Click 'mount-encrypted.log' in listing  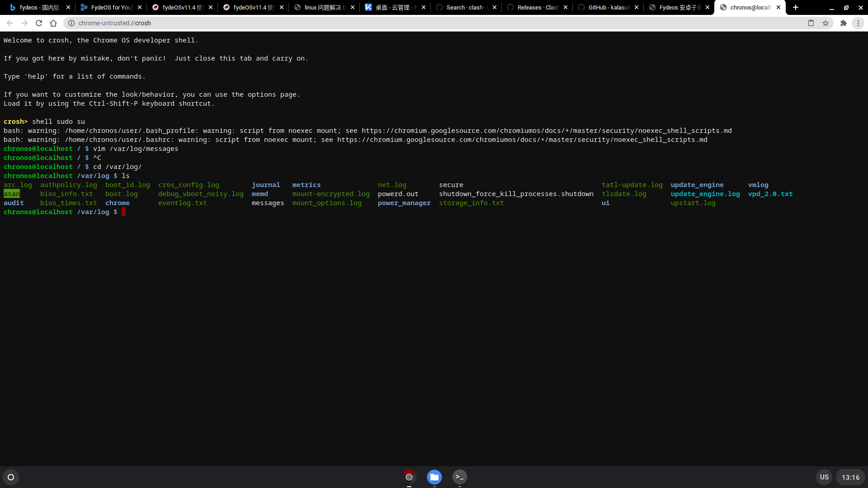(331, 194)
